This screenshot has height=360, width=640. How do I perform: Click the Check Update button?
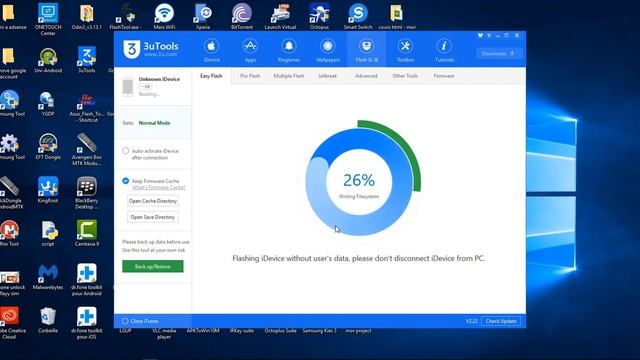pyautogui.click(x=501, y=321)
